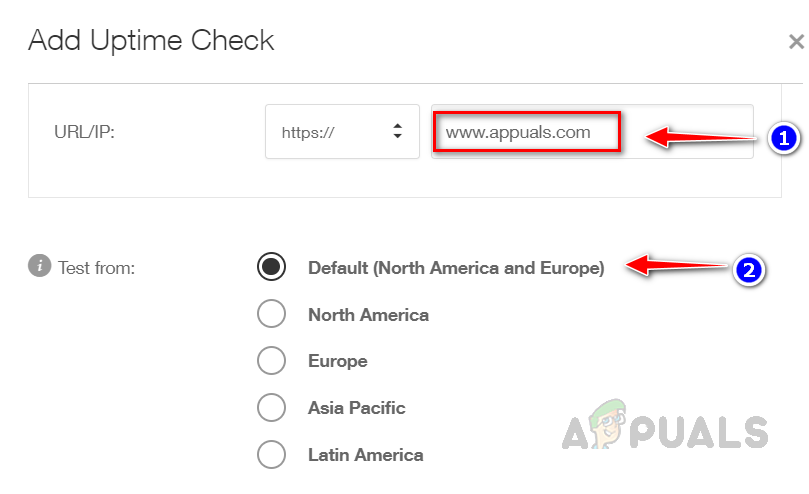Image resolution: width=809 pixels, height=494 pixels.
Task: Click the blue number 1 annotation circle
Action: pos(783,139)
